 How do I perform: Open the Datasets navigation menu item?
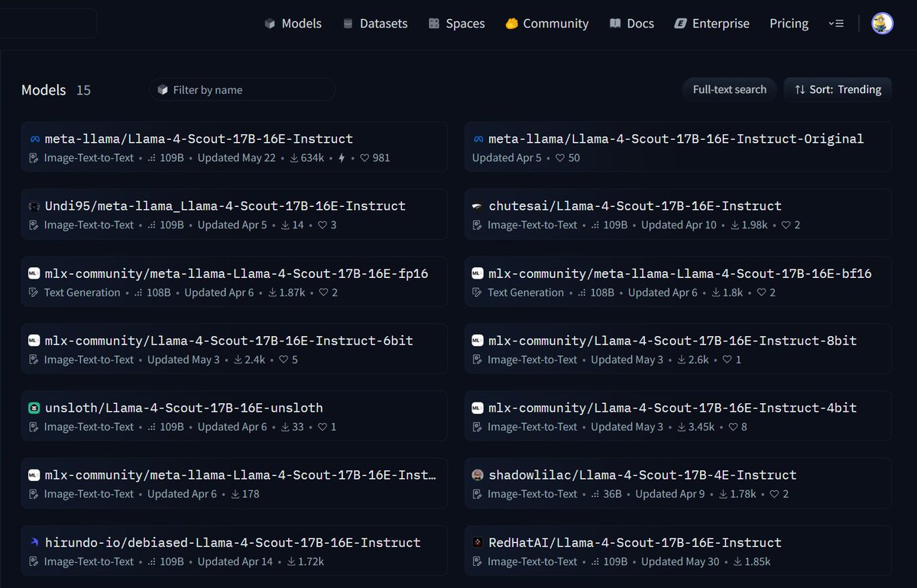(x=375, y=24)
